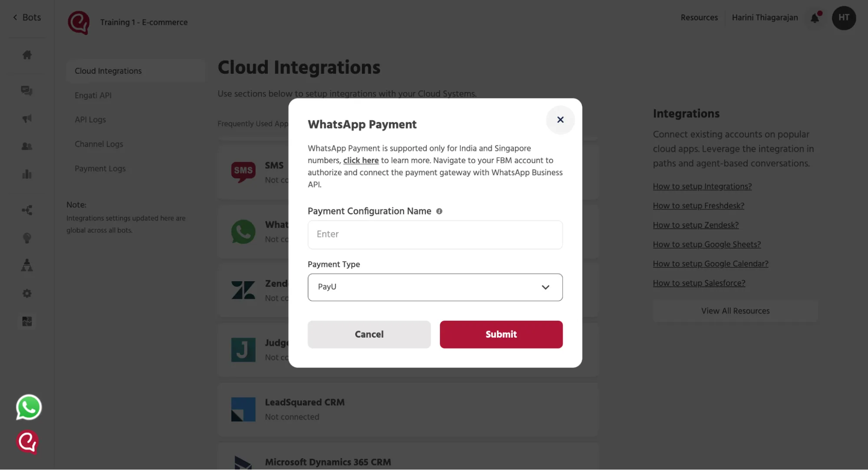
Task: Expand the Payment Type PayU dropdown
Action: 435,287
